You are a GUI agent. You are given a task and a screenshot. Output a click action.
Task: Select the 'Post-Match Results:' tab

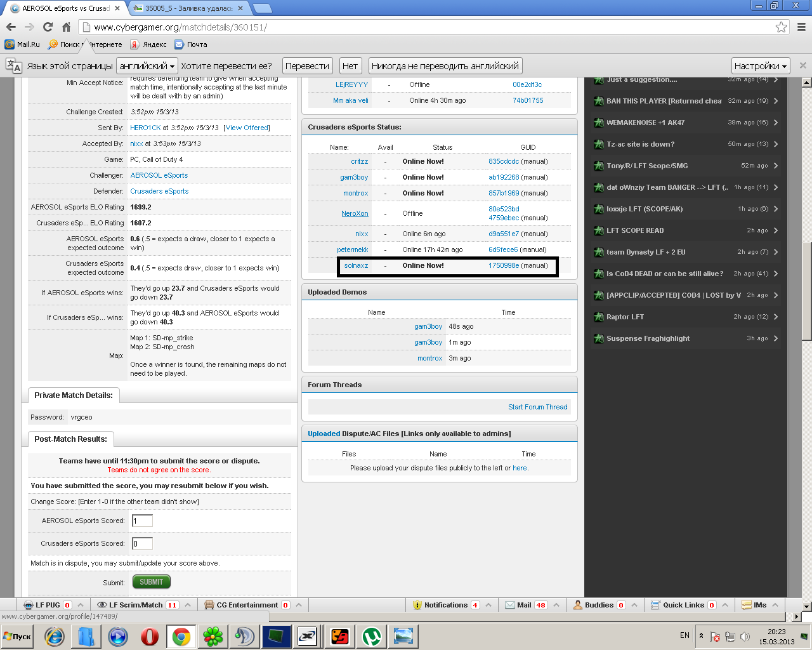(x=71, y=439)
